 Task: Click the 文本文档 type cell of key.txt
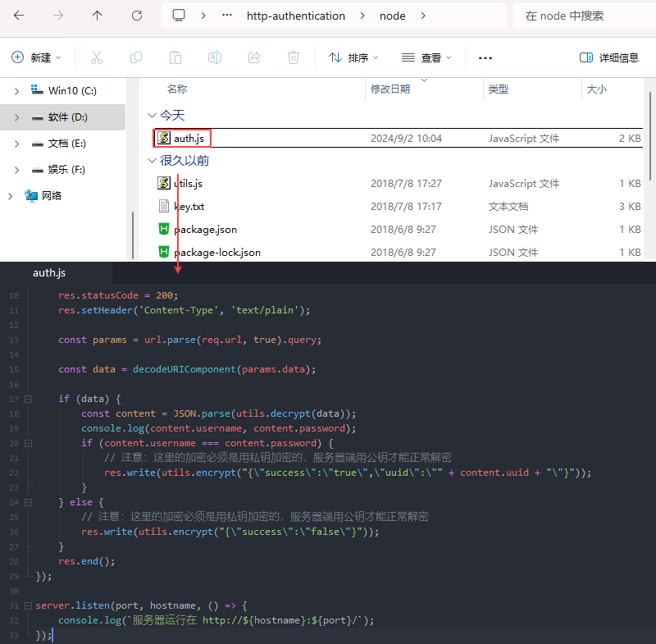pyautogui.click(x=508, y=206)
